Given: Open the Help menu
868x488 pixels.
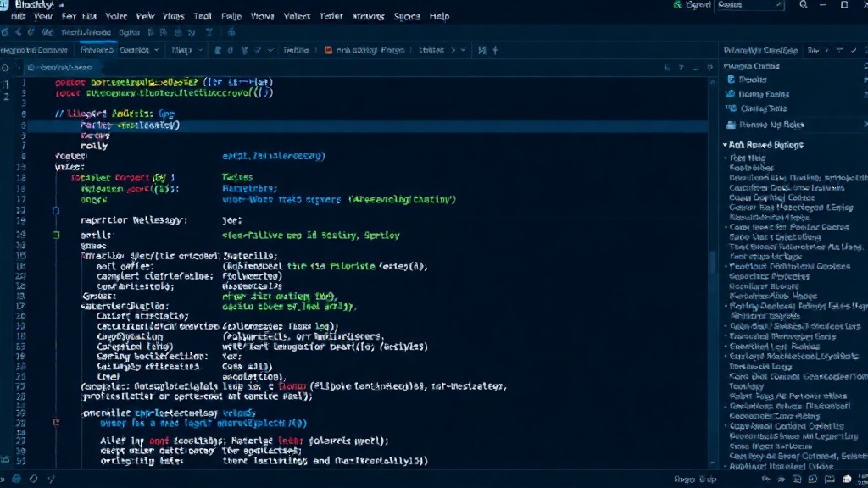Looking at the screenshot, I should coord(440,17).
